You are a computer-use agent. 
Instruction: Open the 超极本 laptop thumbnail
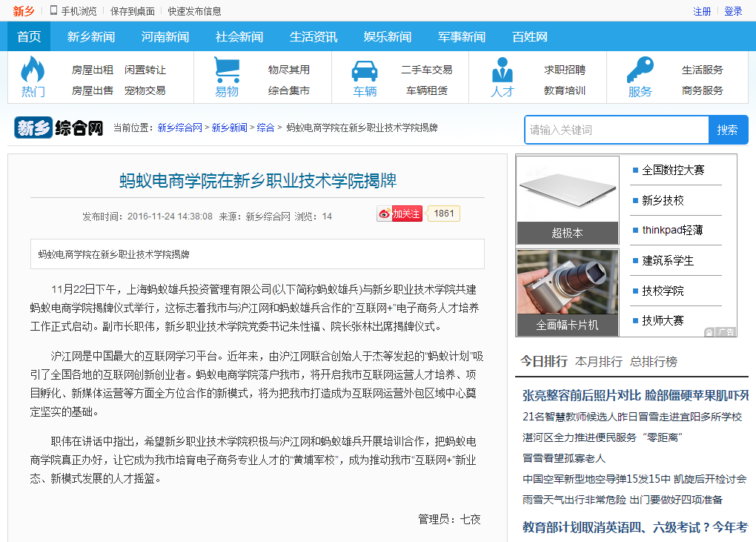point(567,199)
